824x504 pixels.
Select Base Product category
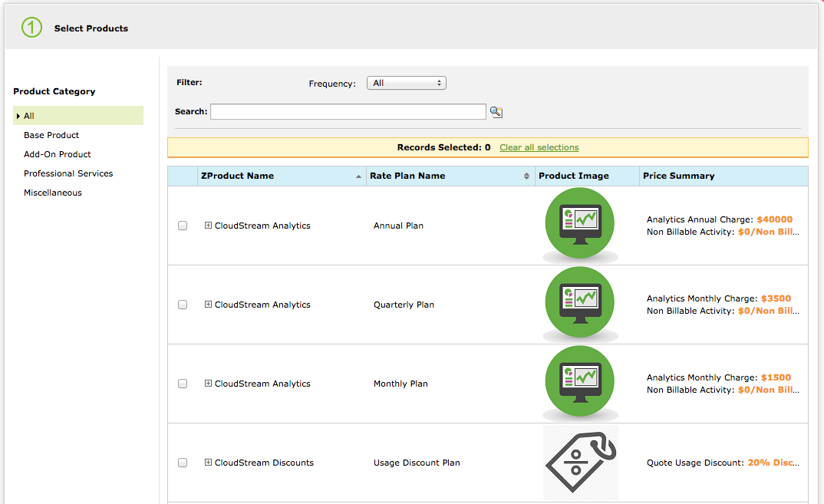tap(51, 135)
